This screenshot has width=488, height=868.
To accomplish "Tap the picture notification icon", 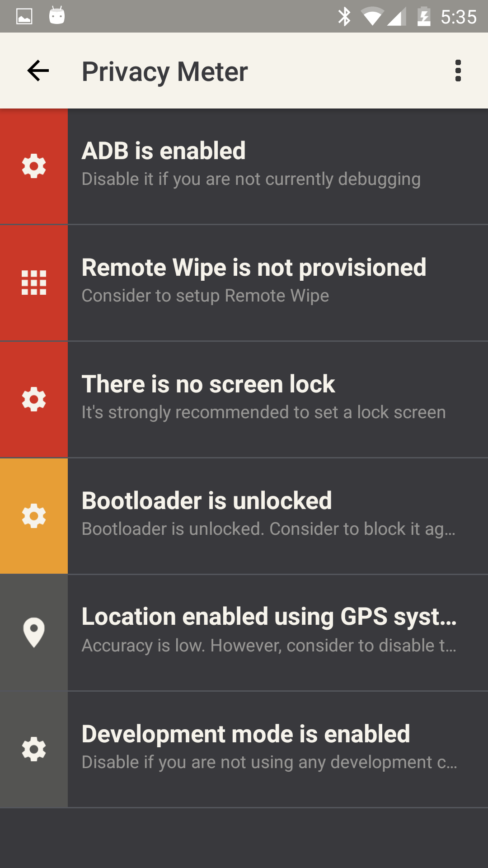I will tap(24, 17).
